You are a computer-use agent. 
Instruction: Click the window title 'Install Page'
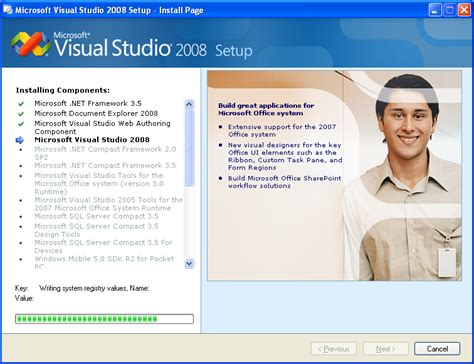pyautogui.click(x=181, y=10)
